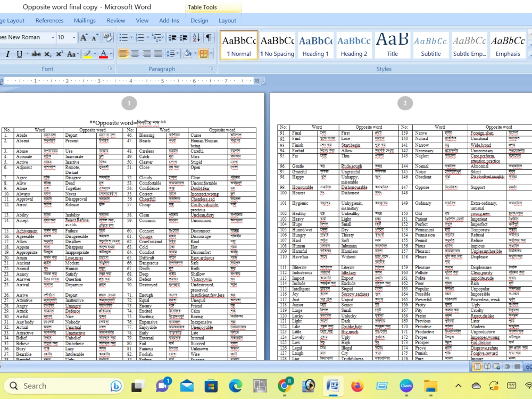Open the Mail app from taskbar
The height and width of the screenshot is (399, 532).
187,386
